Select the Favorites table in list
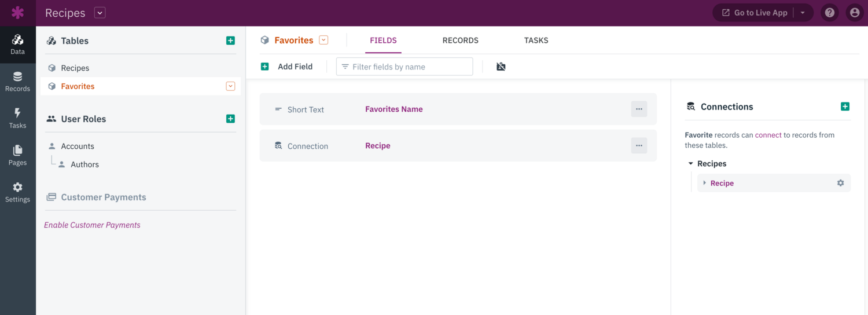868x315 pixels. [x=78, y=86]
